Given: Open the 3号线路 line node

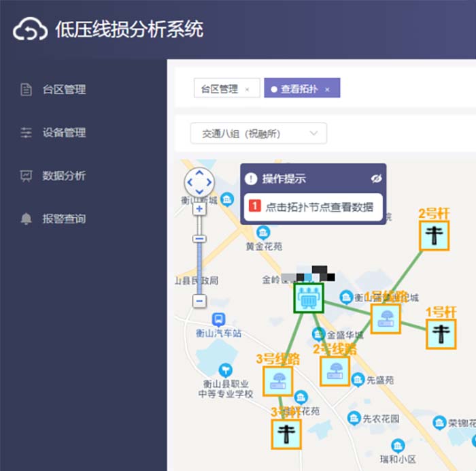Looking at the screenshot, I should pos(277,381).
